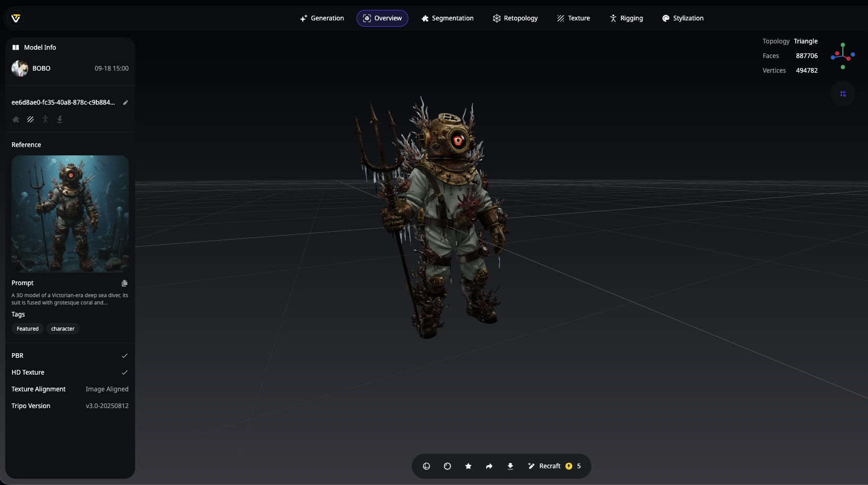Download the model from the bottom toolbar
This screenshot has width=868, height=485.
(510, 466)
